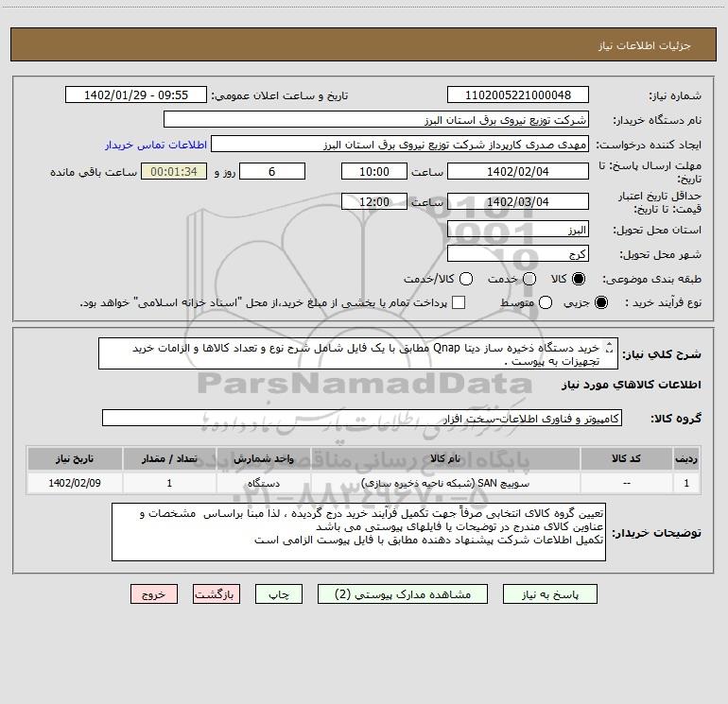This screenshot has height=704, width=728.
Task: Click the تعداد / مقدار column header
Action: [x=169, y=458]
